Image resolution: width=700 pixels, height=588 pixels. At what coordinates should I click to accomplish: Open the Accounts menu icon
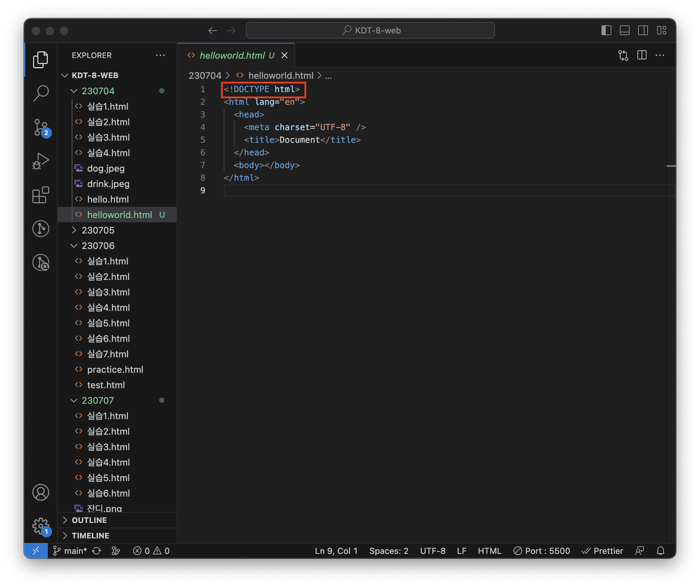[41, 492]
